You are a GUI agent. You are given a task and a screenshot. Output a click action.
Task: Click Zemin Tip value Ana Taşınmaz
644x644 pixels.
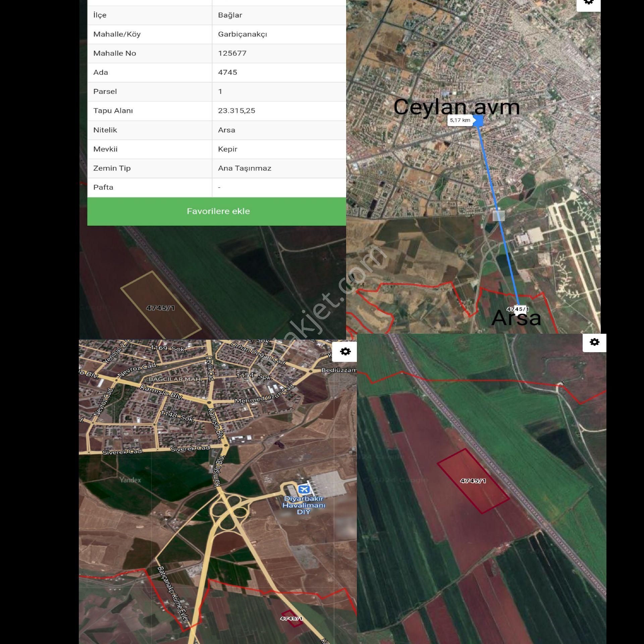pos(245,168)
